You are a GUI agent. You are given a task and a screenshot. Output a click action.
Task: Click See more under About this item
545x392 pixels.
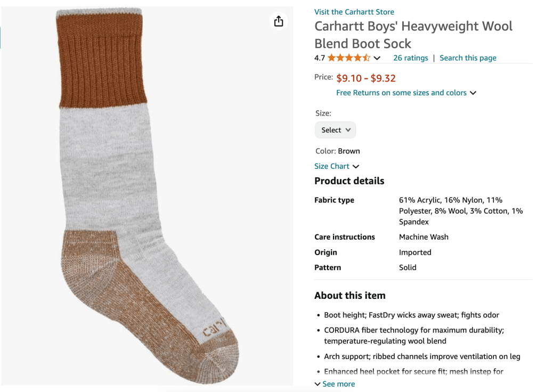pos(338,384)
